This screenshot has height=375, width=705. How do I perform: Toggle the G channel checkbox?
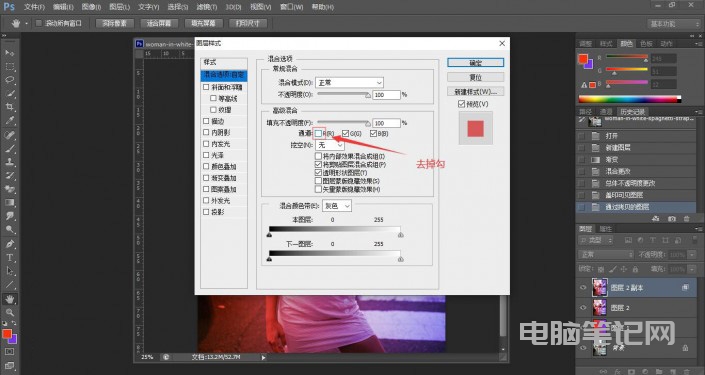point(345,134)
